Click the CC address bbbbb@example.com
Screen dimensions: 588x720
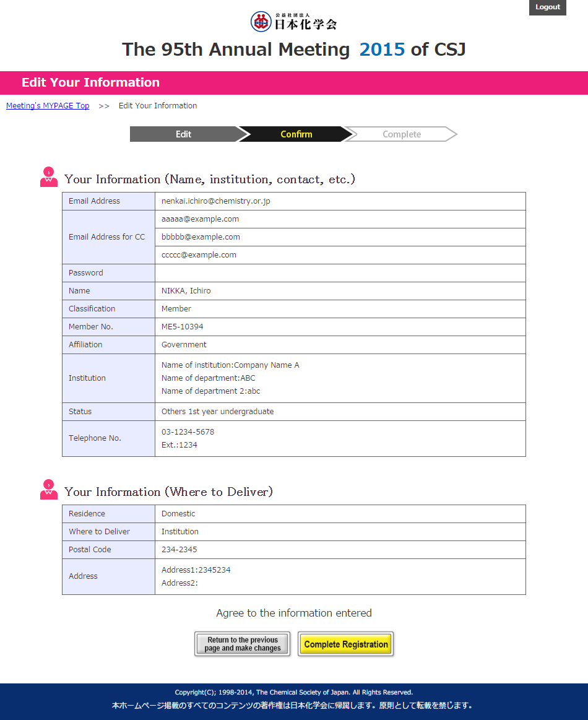[x=201, y=237]
